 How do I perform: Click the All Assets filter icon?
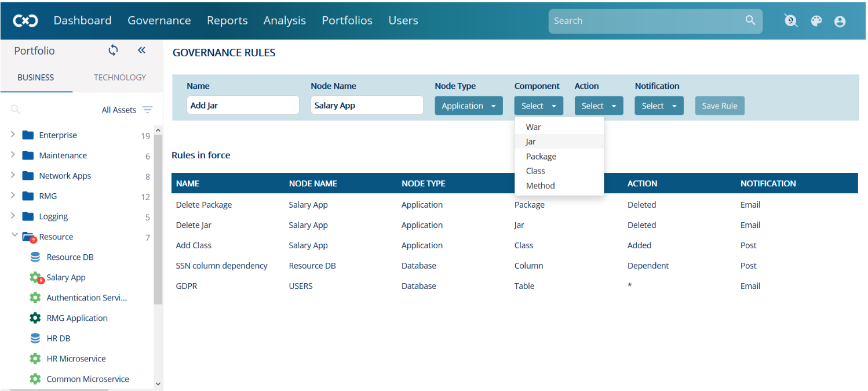(x=149, y=109)
